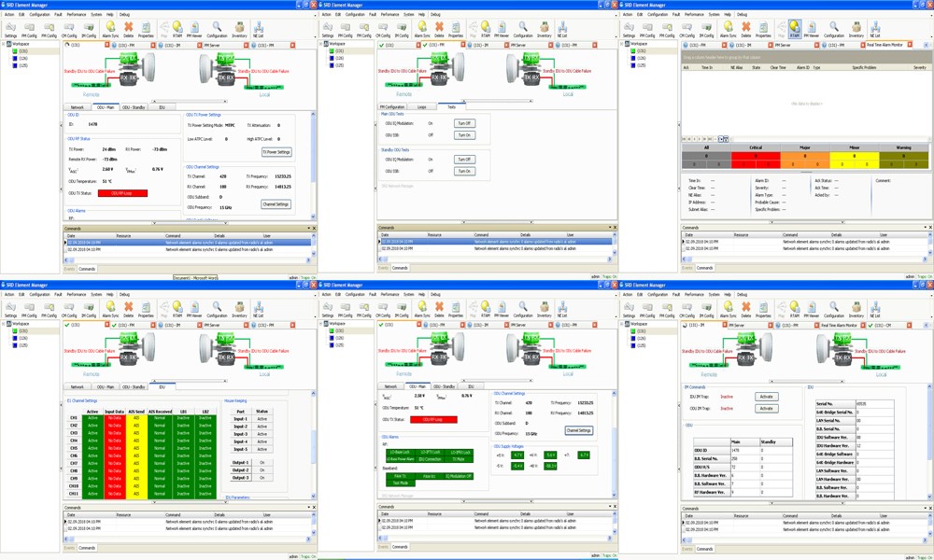Click Activate button for IDU IM Trap
The height and width of the screenshot is (560, 934).
click(766, 397)
